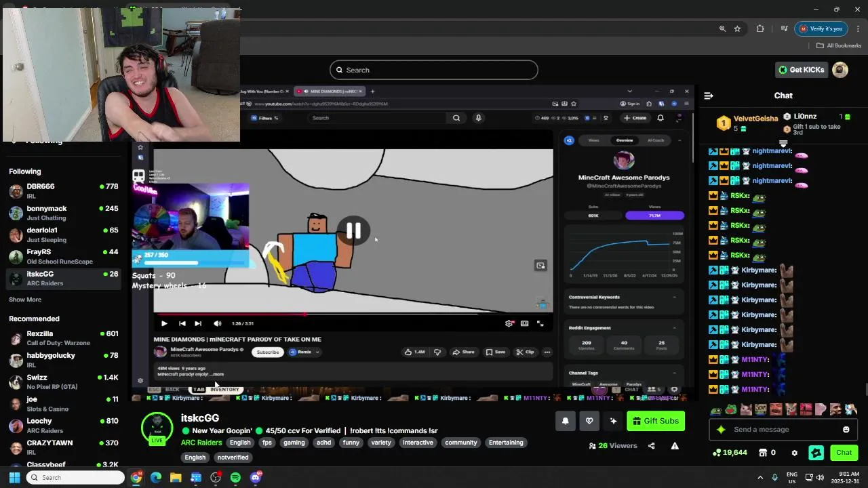Open the share stream icon
The width and height of the screenshot is (868, 488).
point(651,446)
